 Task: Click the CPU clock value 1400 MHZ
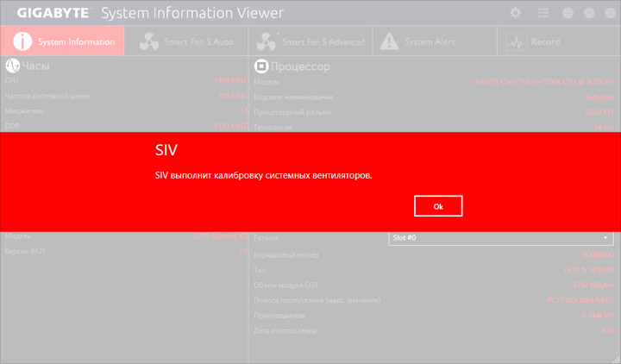pyautogui.click(x=230, y=80)
